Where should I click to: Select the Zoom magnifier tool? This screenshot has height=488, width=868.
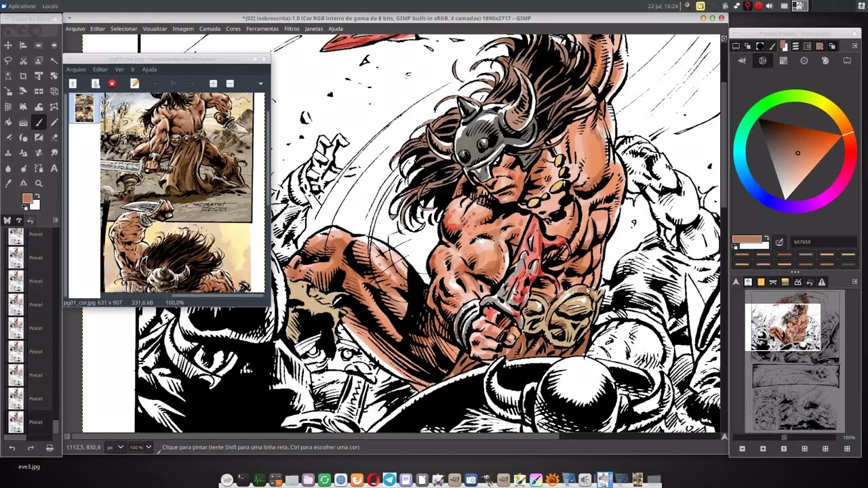[39, 183]
